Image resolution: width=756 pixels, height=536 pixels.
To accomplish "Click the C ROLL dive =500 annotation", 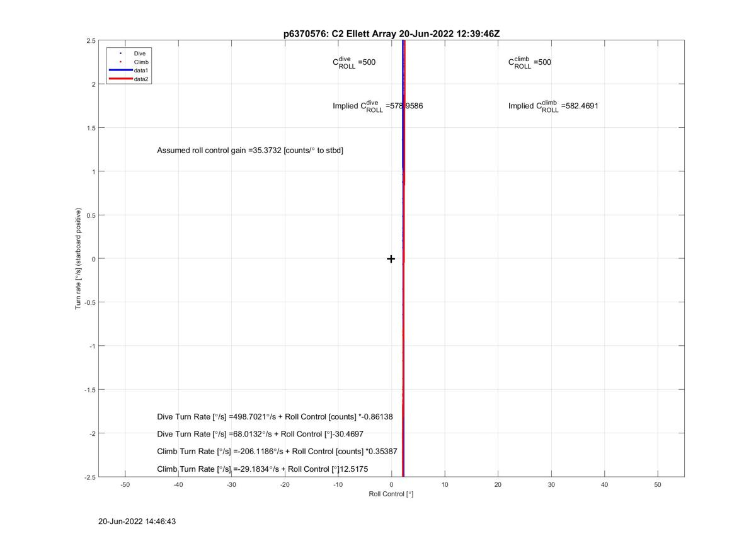I will (354, 62).
